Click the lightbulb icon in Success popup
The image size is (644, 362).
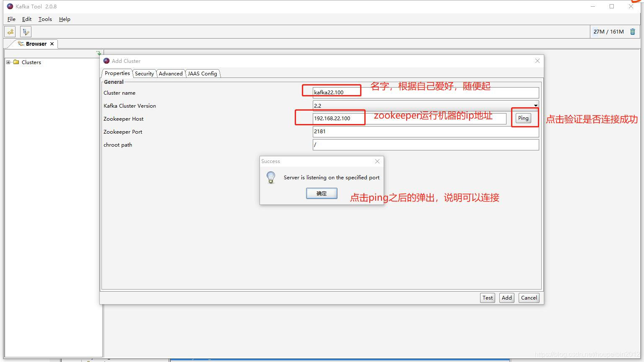[271, 178]
